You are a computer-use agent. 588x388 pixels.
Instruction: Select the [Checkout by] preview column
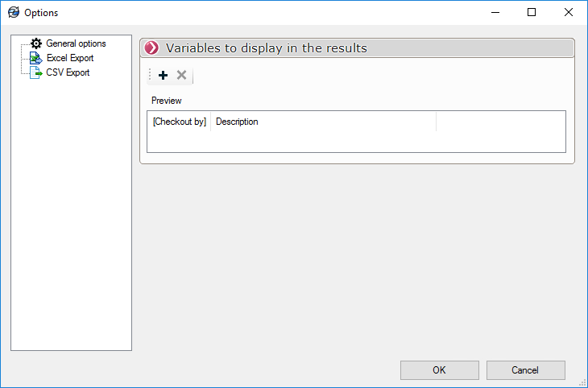[179, 122]
